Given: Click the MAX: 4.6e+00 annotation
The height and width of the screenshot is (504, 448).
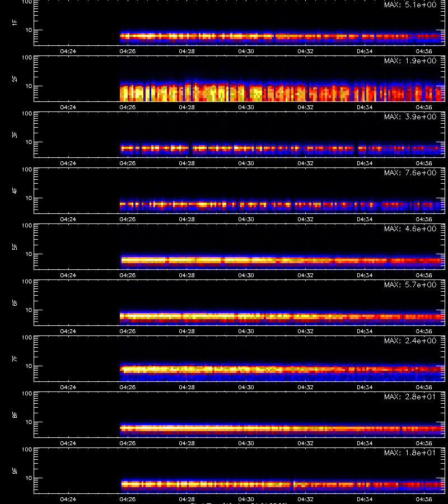Looking at the screenshot, I should (x=410, y=228).
